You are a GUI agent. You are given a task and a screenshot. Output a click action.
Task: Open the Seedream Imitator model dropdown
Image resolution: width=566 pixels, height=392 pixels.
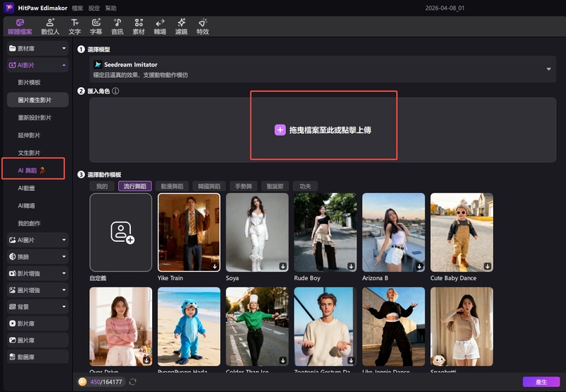[323, 69]
